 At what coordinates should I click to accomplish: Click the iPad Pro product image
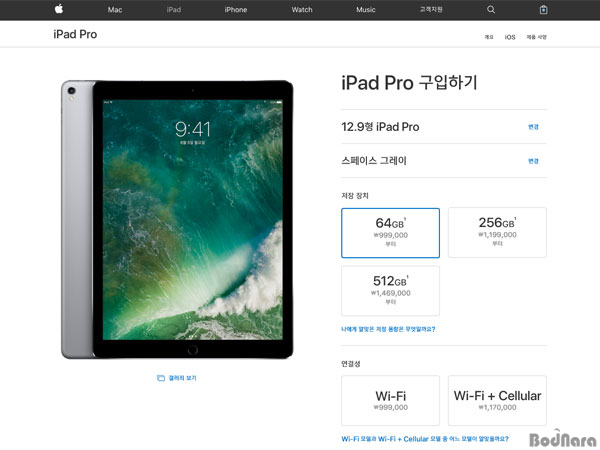(x=177, y=219)
